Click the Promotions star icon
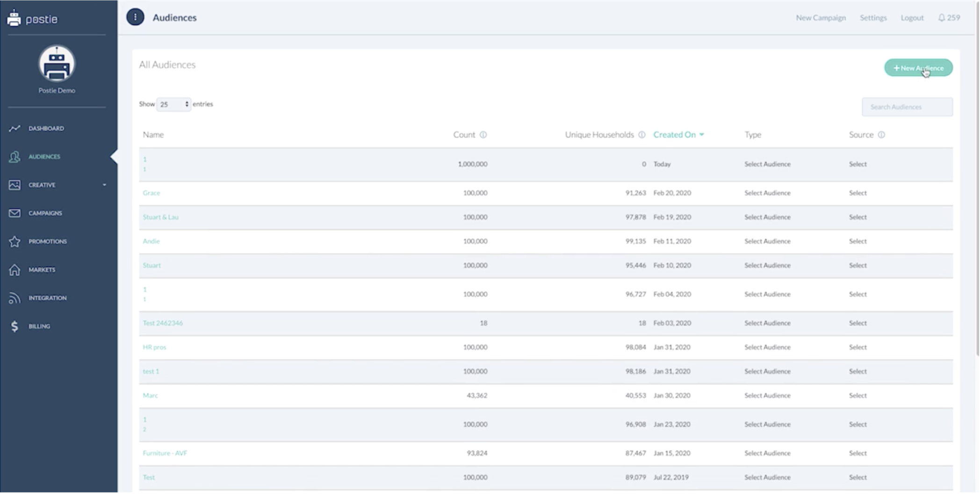This screenshot has width=980, height=494. (14, 241)
